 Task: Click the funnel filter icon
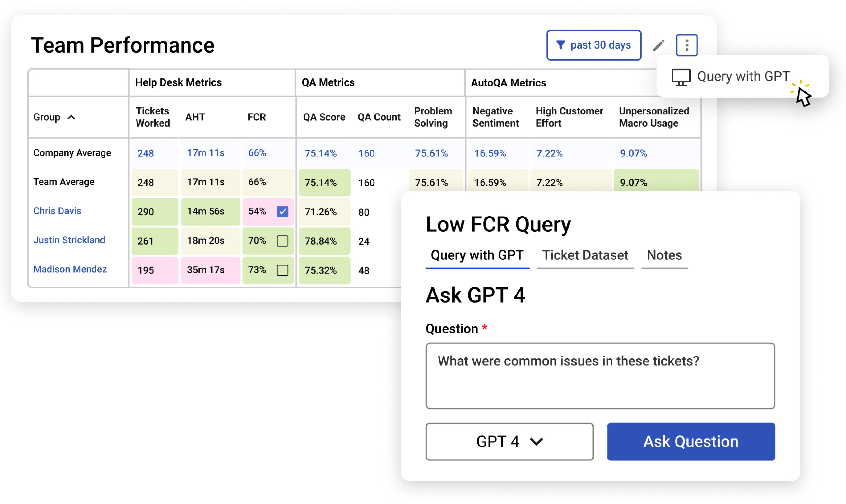(560, 45)
